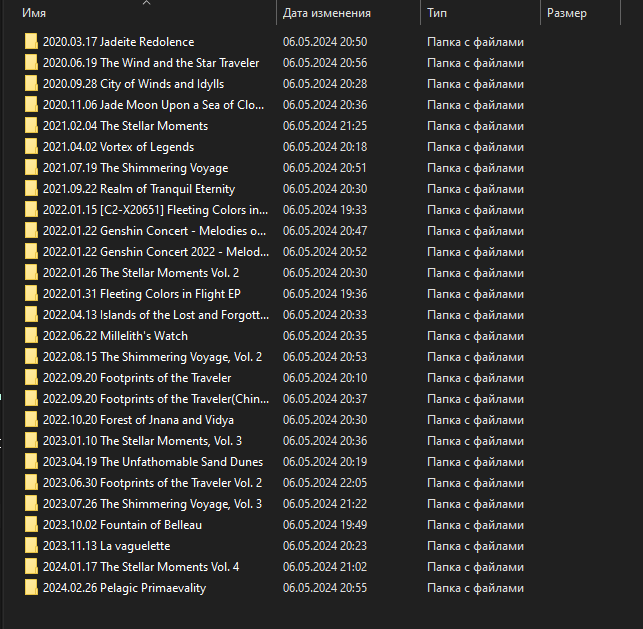Select name '2023.10.02 Fountain of Belleau'
The height and width of the screenshot is (629, 643).
click(122, 524)
